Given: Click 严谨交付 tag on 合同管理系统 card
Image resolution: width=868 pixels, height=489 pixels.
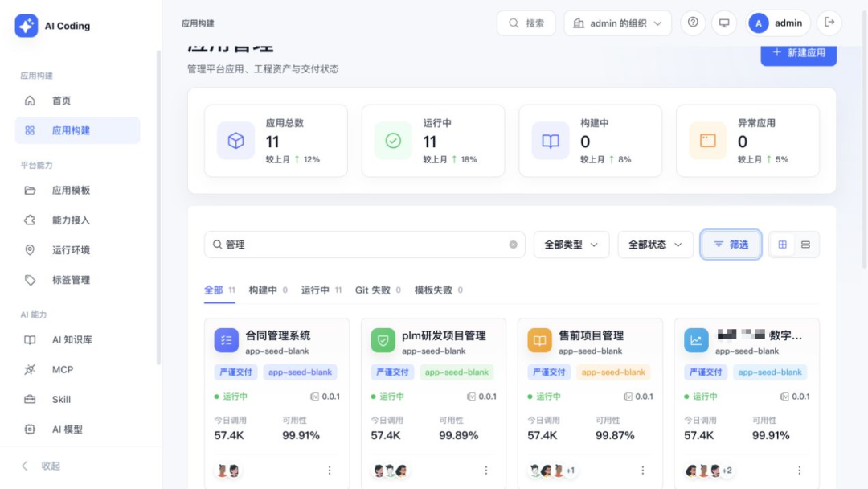Looking at the screenshot, I should click(235, 372).
